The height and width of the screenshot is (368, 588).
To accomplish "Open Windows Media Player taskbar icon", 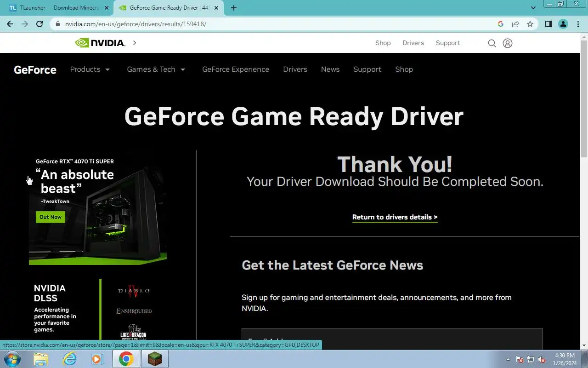I will point(97,359).
